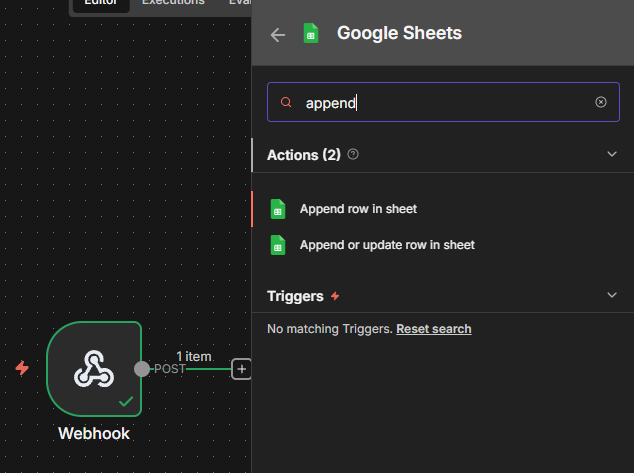Viewport: 634px width, 473px height.
Task: Click the '1 item' connection label
Action: 194,356
